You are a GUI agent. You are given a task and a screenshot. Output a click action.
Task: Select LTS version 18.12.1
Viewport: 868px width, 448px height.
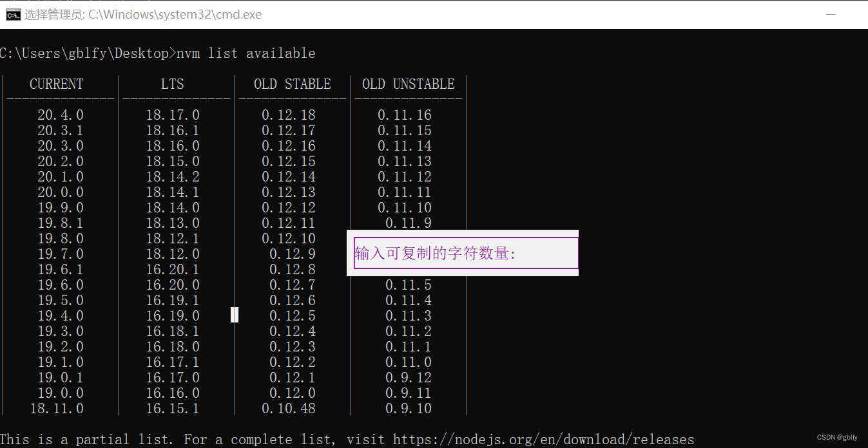pyautogui.click(x=173, y=239)
